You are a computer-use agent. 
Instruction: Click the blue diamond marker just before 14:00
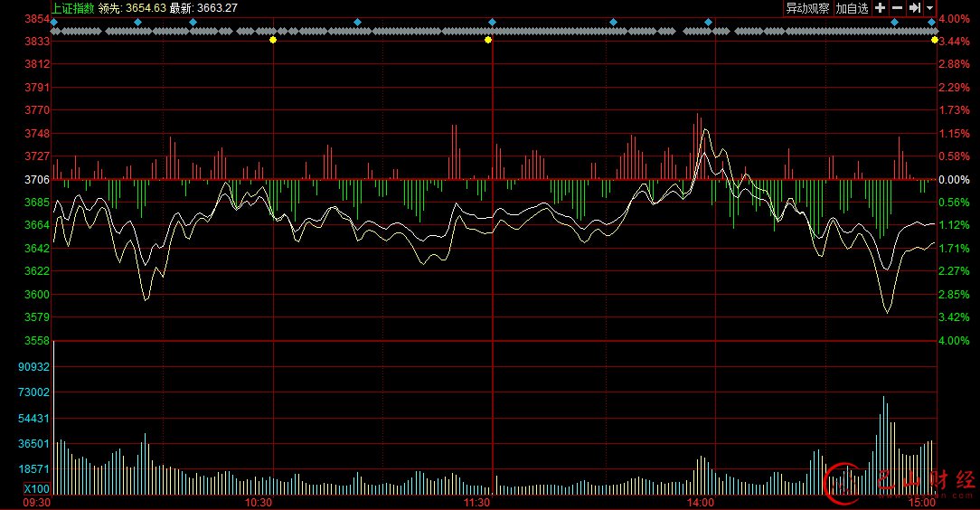click(x=708, y=22)
